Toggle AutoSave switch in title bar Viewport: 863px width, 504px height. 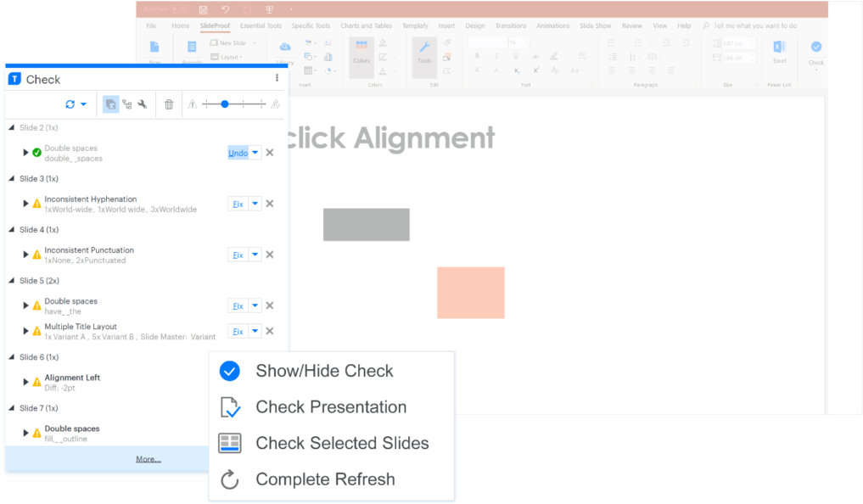[x=178, y=9]
